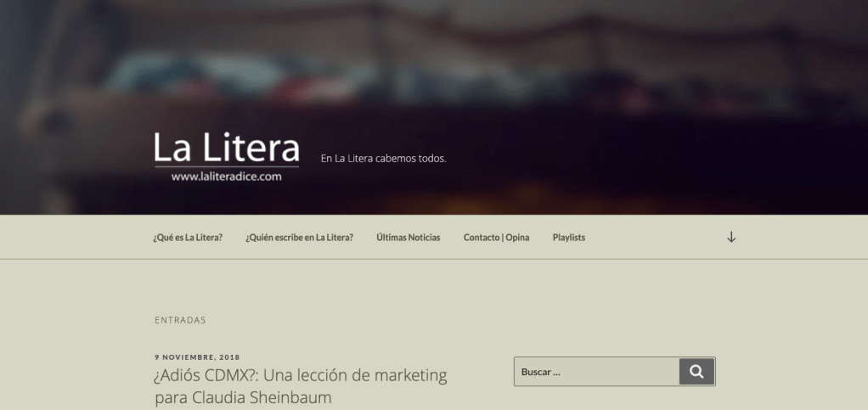Click the La Litera site logo
The width and height of the screenshot is (868, 410).
226,149
